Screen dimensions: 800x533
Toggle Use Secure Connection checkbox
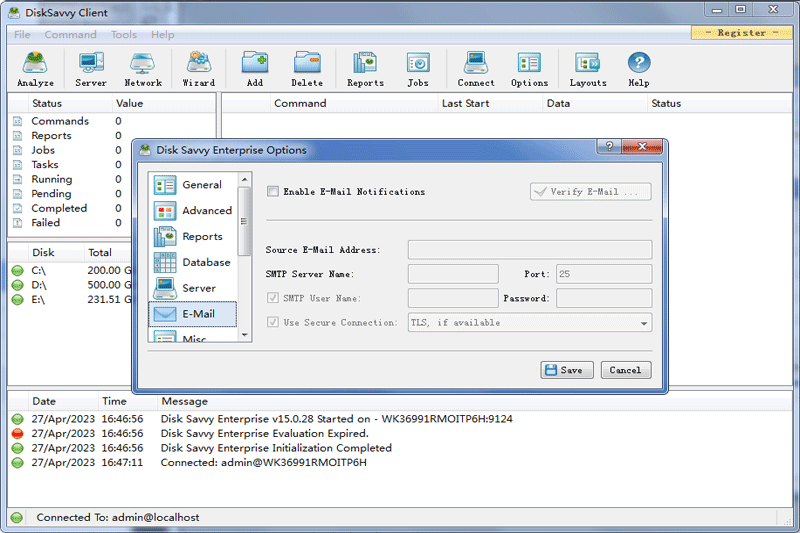273,322
